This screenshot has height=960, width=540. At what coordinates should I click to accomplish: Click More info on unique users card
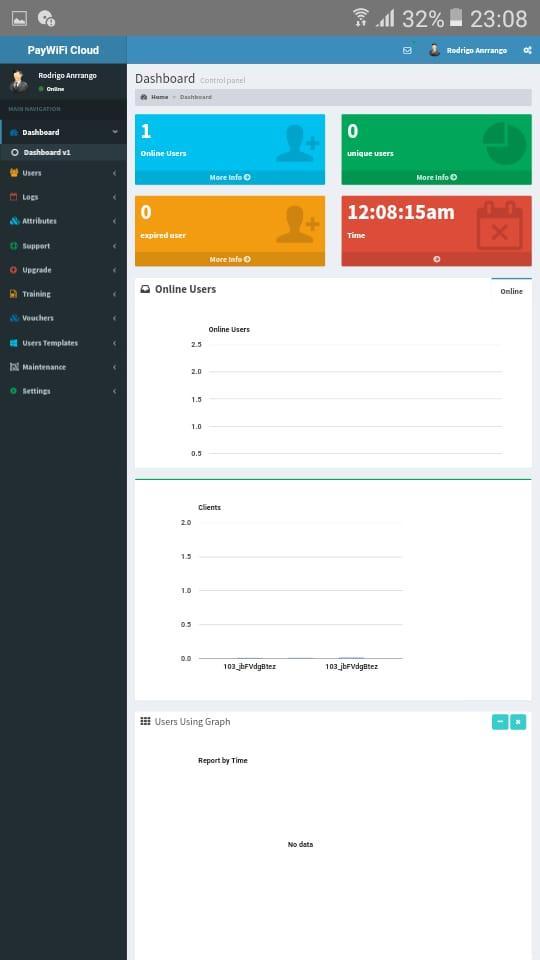click(437, 178)
